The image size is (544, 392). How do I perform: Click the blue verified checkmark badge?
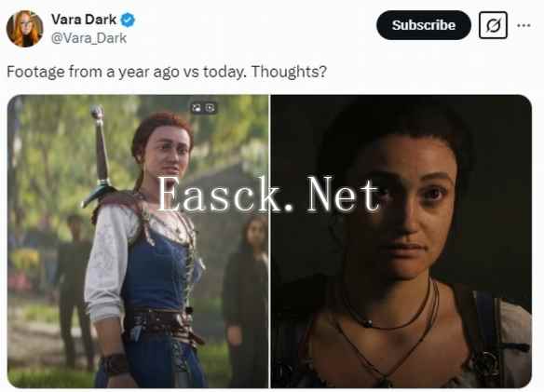click(x=128, y=20)
